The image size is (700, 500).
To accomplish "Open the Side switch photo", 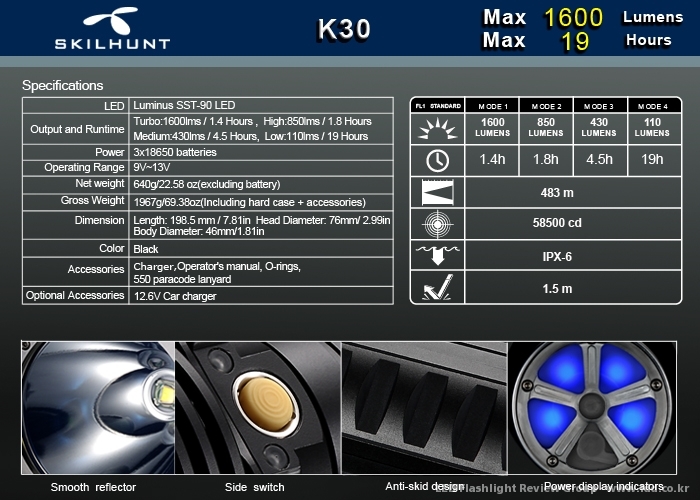I will point(258,408).
